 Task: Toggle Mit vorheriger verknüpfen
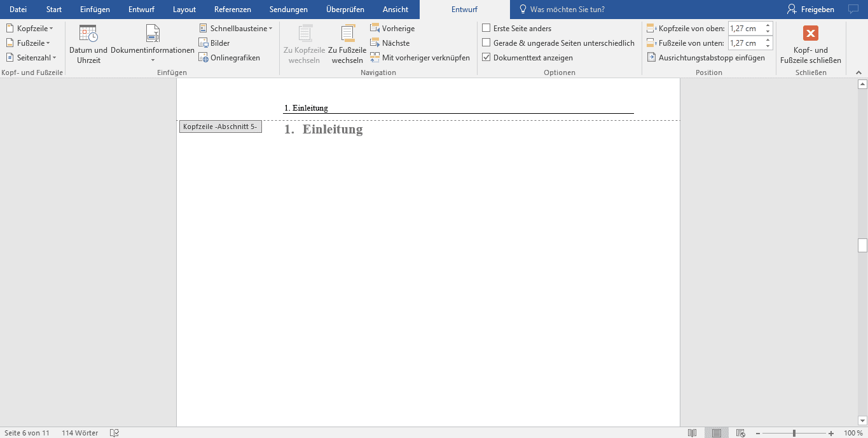point(420,58)
